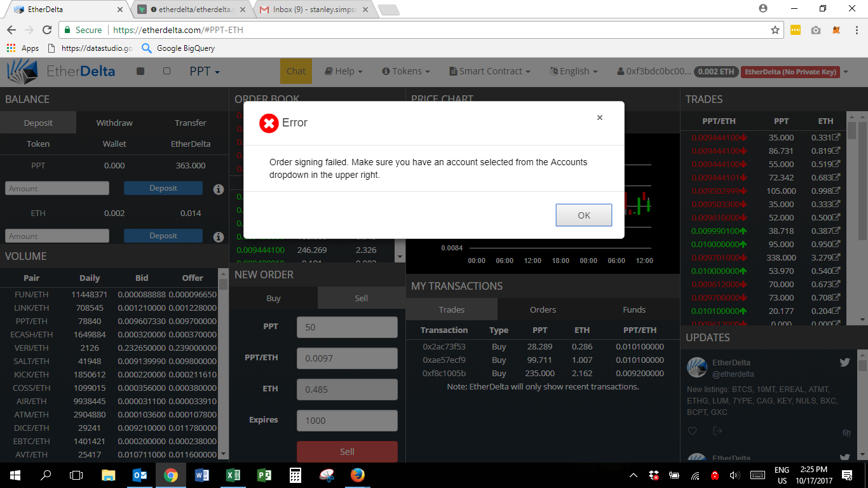The height and width of the screenshot is (488, 868).
Task: Switch the New Order form to Buy
Action: 273,298
